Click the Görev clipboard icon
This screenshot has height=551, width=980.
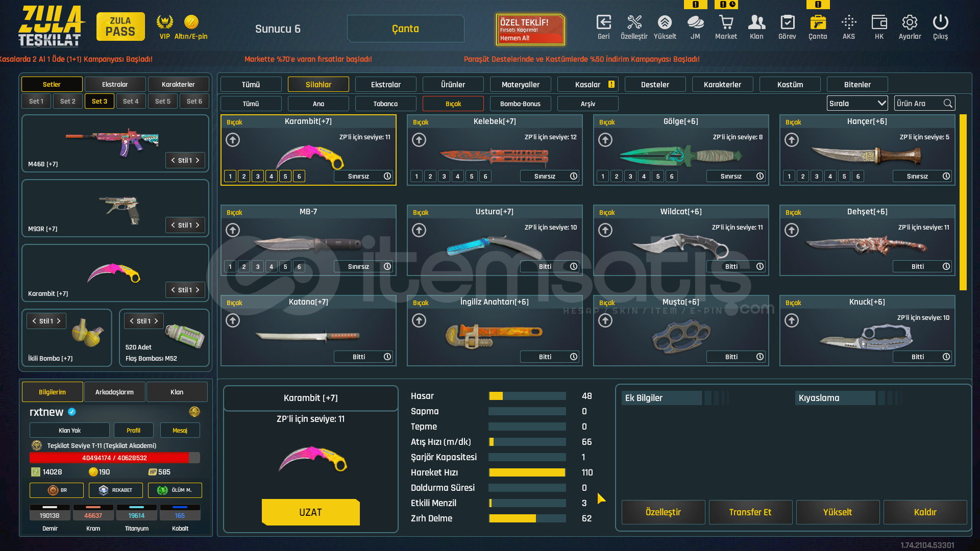787,22
